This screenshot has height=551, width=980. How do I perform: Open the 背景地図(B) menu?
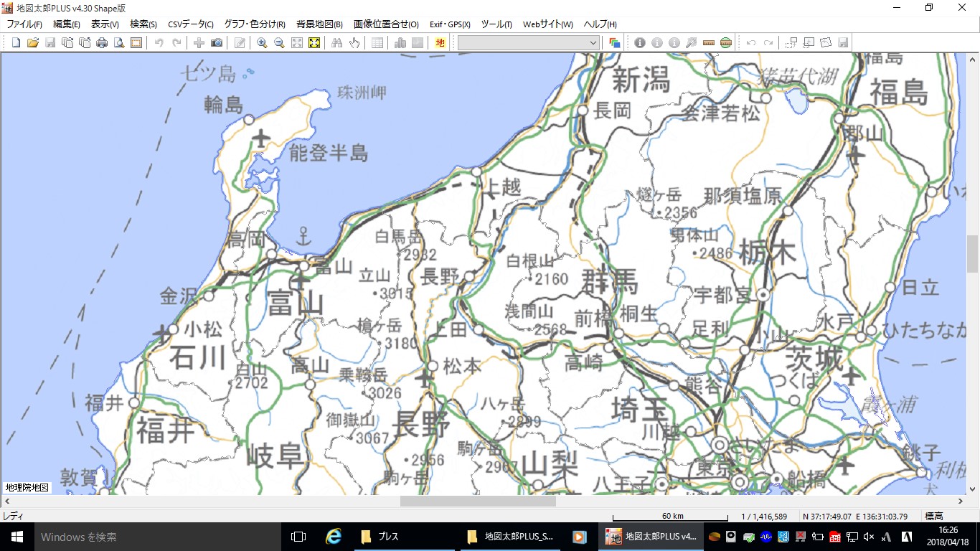(319, 24)
